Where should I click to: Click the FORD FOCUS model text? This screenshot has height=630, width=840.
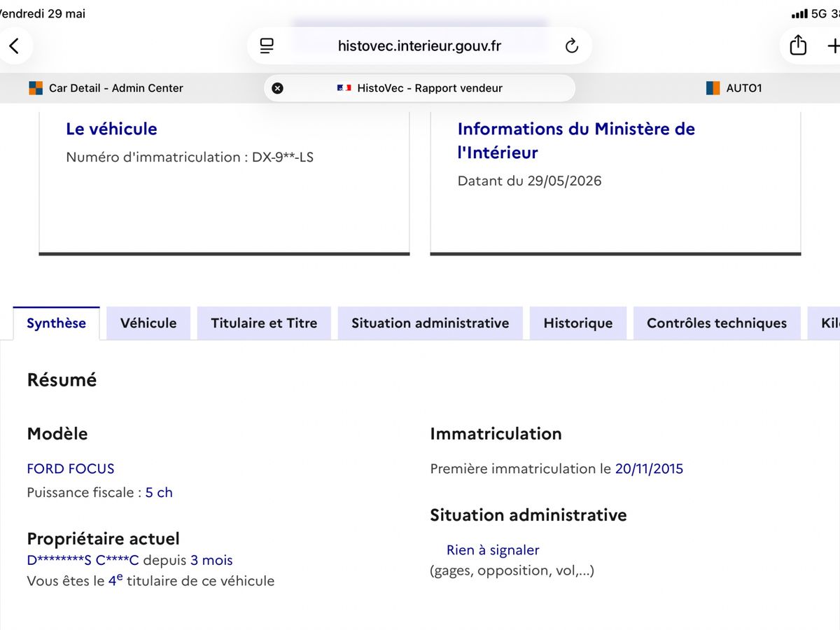coord(71,468)
